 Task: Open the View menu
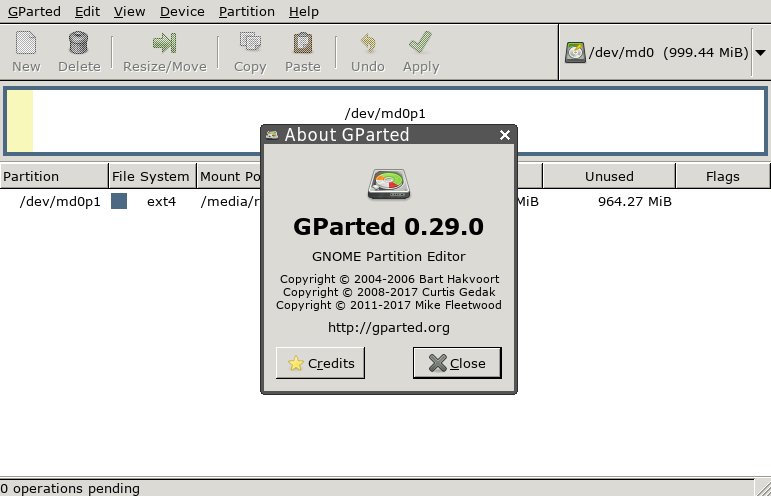click(x=129, y=11)
